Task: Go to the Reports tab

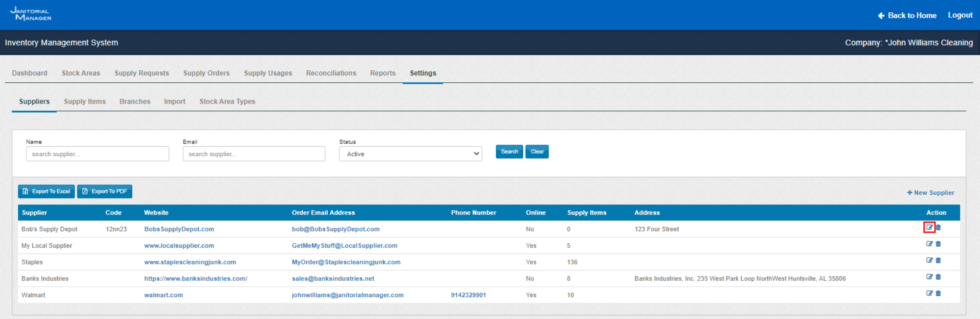Action: 382,73
